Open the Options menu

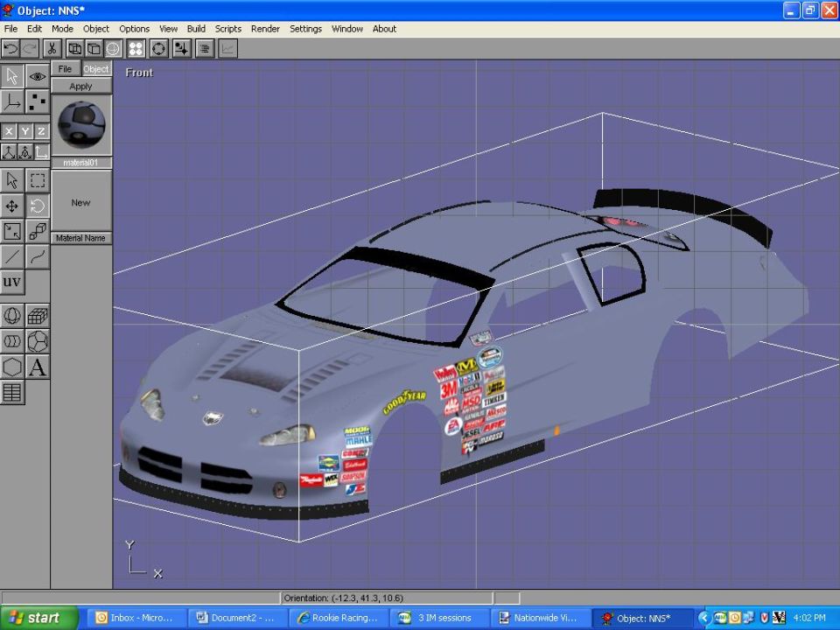tap(134, 29)
